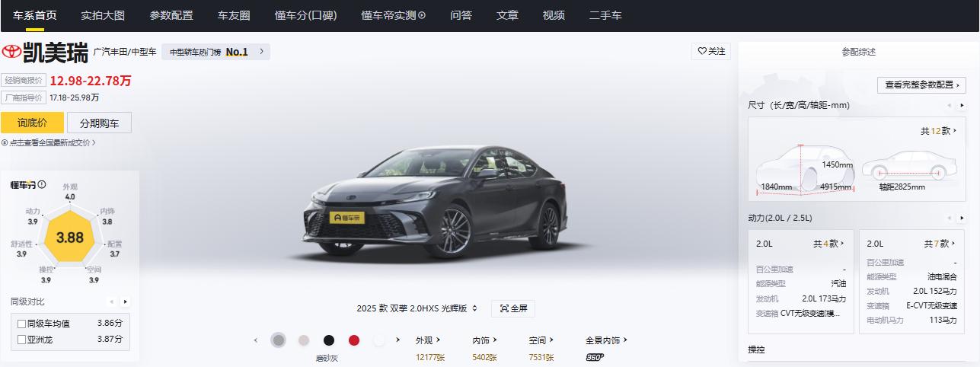This screenshot has width=980, height=367.
Task: Check the 亚洲龙 comparison checkbox
Action: click(x=22, y=340)
